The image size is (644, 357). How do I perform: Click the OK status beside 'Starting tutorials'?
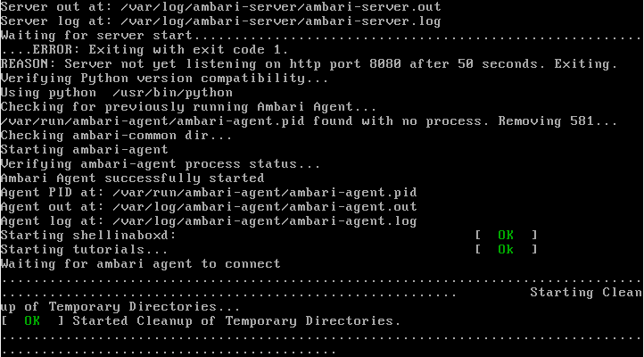(506, 249)
